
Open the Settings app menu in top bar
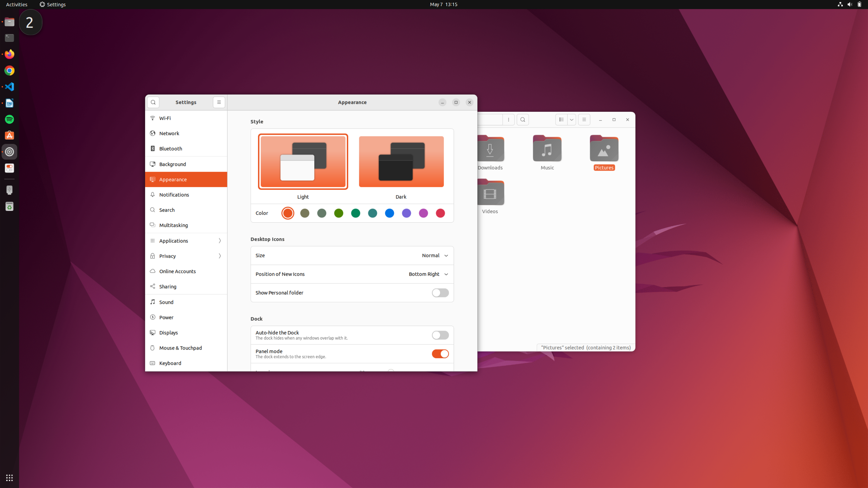coord(53,4)
